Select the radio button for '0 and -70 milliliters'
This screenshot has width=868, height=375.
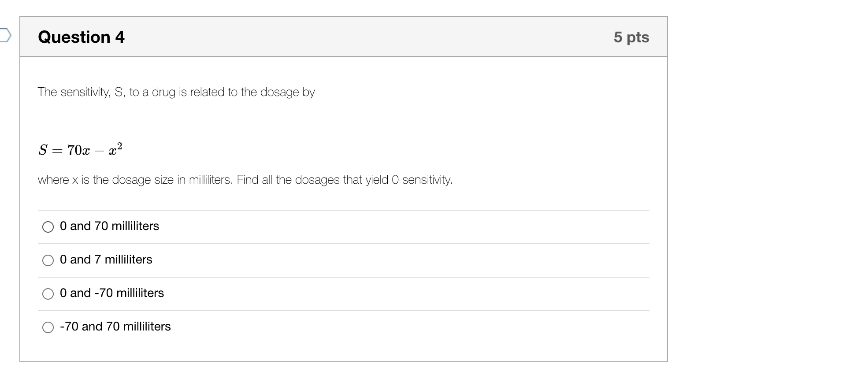point(48,294)
